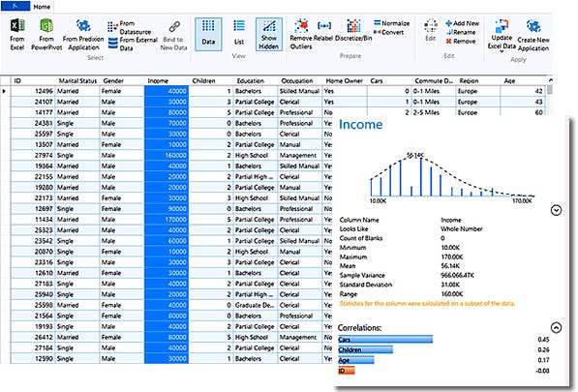This screenshot has width=578, height=392.
Task: Click ID cell 12590
Action: tap(33, 358)
